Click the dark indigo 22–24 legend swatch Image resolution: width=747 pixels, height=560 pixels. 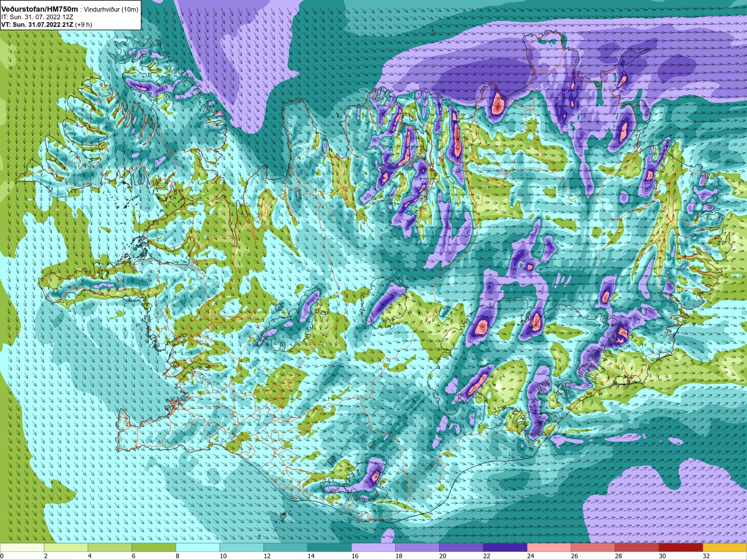point(505,548)
